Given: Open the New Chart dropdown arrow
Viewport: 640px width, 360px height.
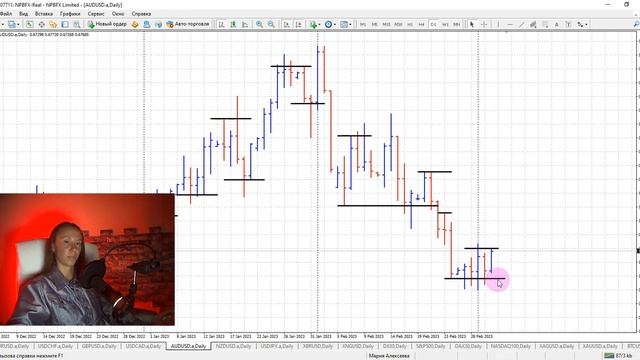Looking at the screenshot, I should tap(3, 24).
